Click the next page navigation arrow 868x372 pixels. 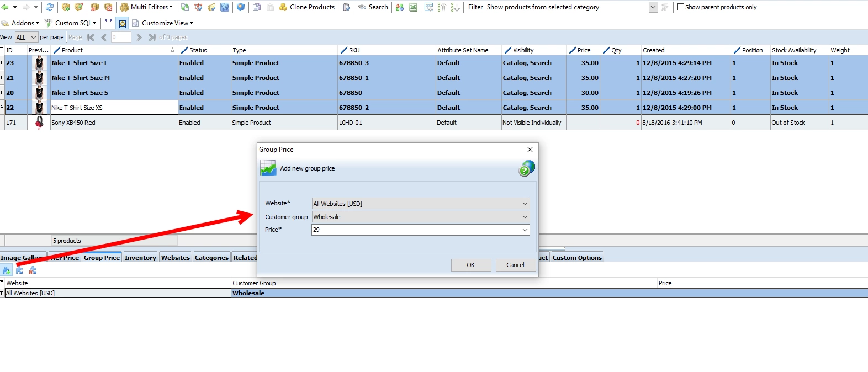coord(139,38)
